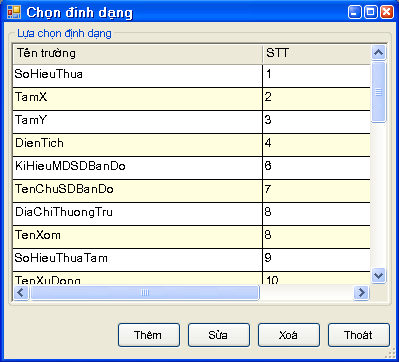This screenshot has height=362, width=399.
Task: Click the Thêm button
Action: click(x=149, y=335)
